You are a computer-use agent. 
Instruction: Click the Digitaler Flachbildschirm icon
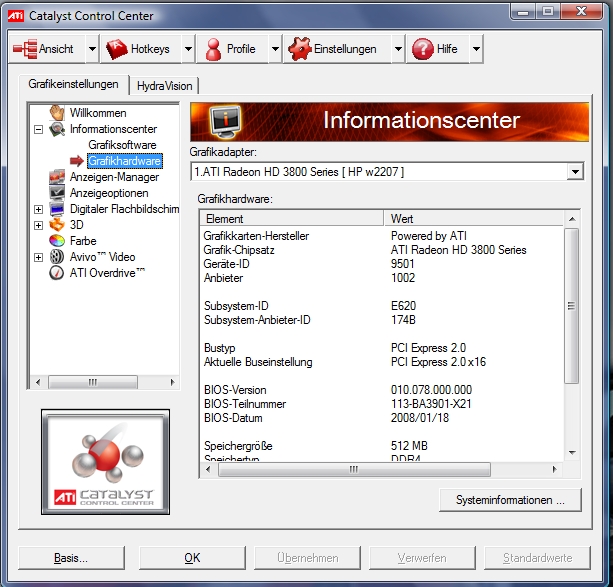[x=57, y=209]
